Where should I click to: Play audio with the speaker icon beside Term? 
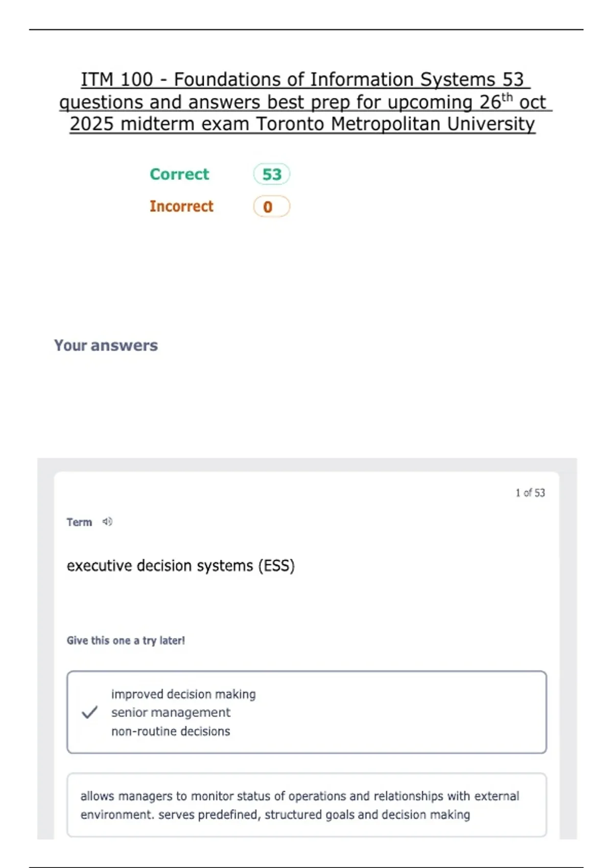coord(107,522)
